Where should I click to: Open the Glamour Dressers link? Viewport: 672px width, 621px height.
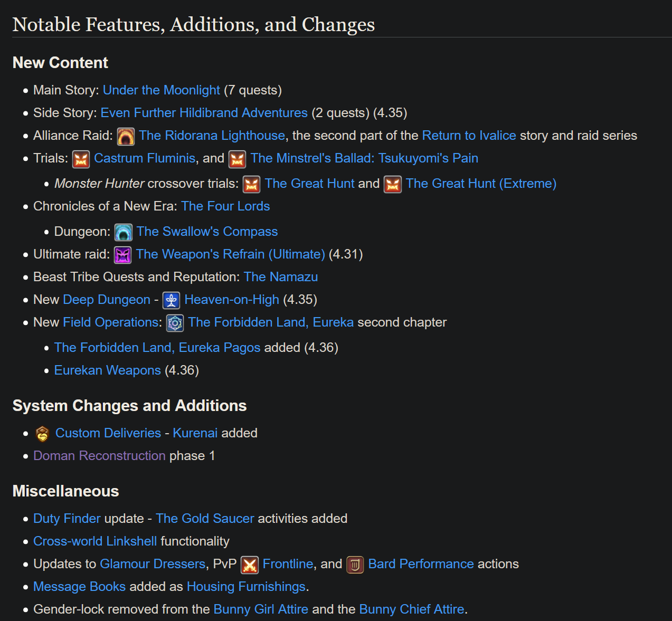(153, 564)
